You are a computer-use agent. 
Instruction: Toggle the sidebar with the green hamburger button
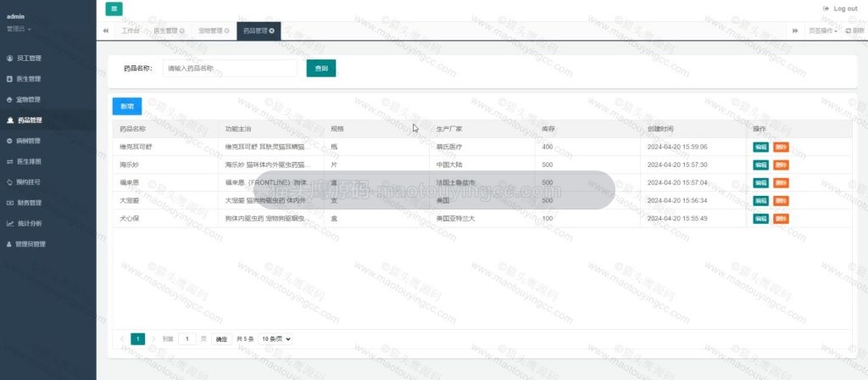tap(114, 8)
